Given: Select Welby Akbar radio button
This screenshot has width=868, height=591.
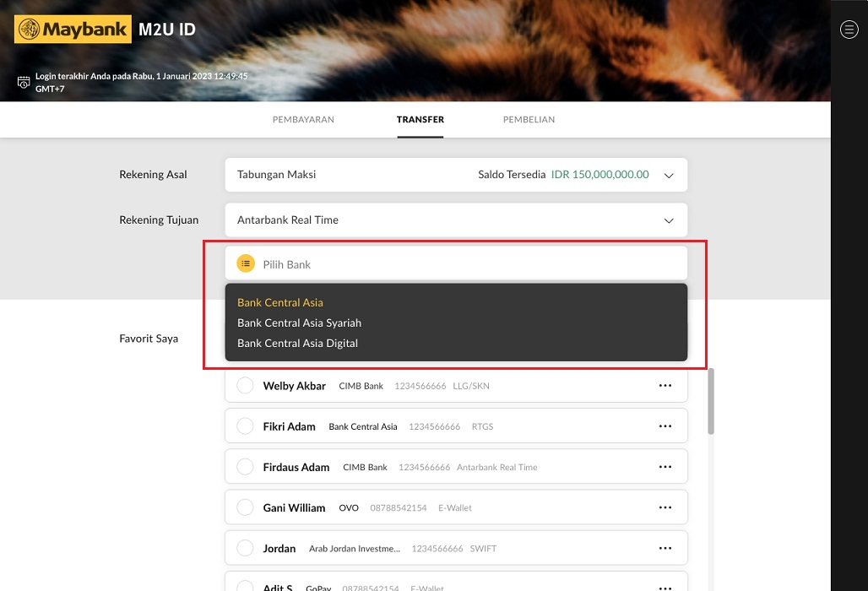Looking at the screenshot, I should point(245,386).
